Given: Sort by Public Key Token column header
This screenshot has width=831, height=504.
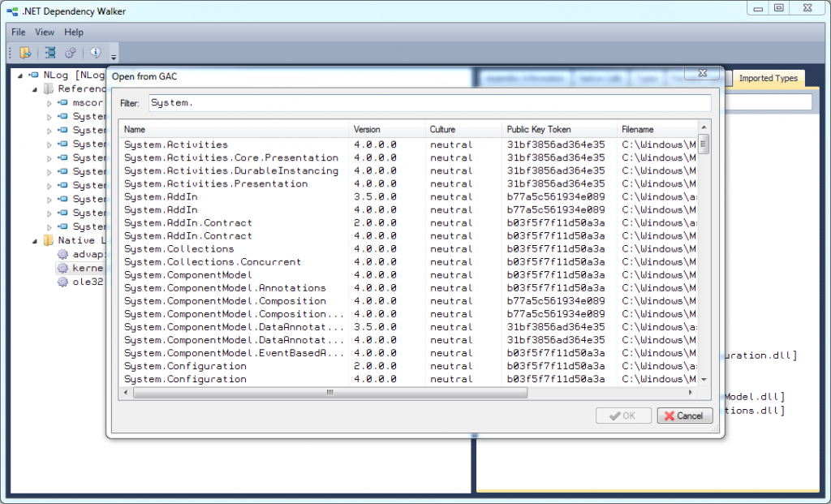Looking at the screenshot, I should (559, 129).
